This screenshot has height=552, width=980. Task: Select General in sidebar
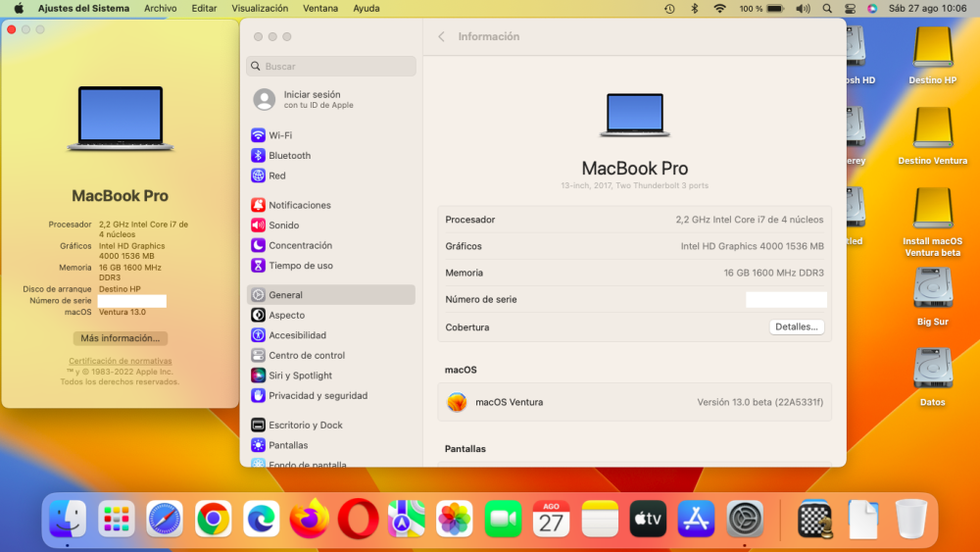pos(330,294)
